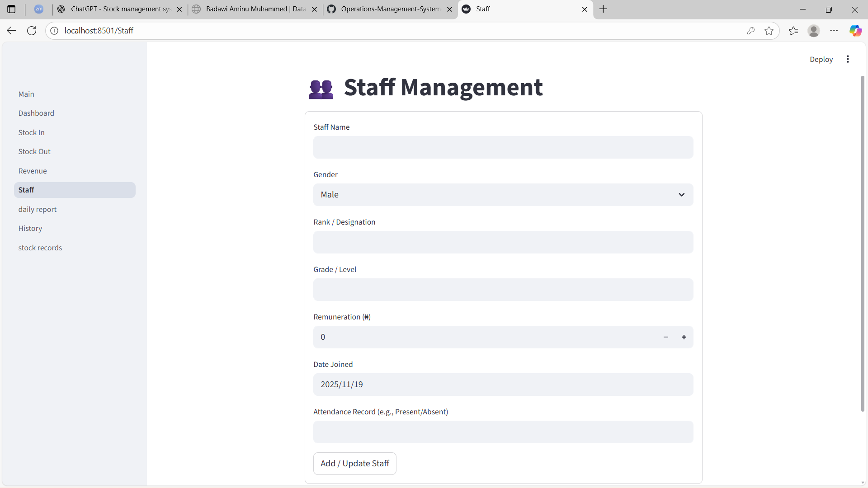Viewport: 868px width, 488px height.
Task: Switch to the Operations-Management-System GitHub tab
Action: [389, 9]
